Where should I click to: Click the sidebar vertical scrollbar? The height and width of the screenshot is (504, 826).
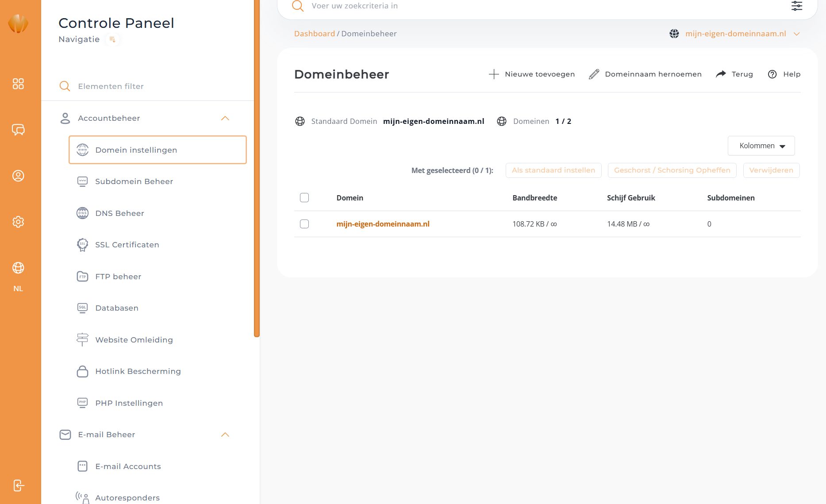(257, 168)
